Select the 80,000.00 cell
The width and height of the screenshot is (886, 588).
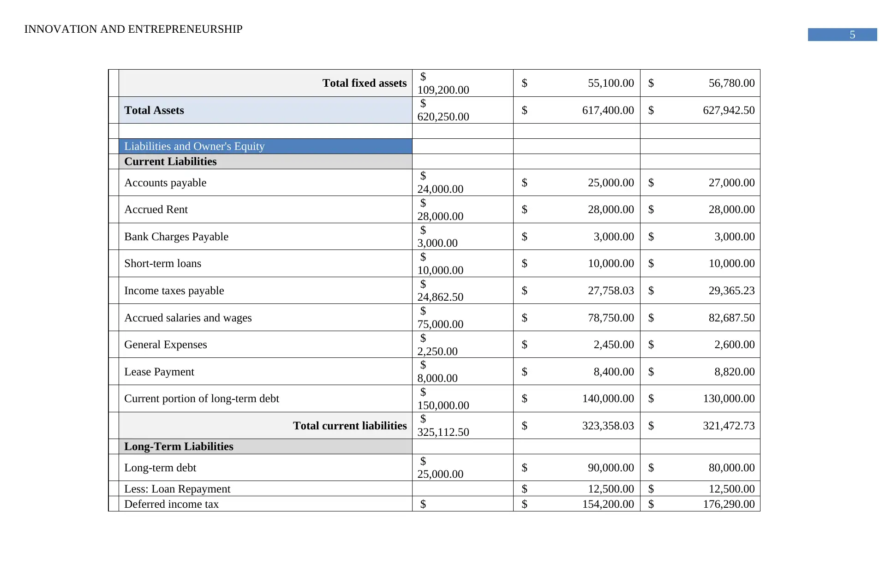(x=700, y=468)
